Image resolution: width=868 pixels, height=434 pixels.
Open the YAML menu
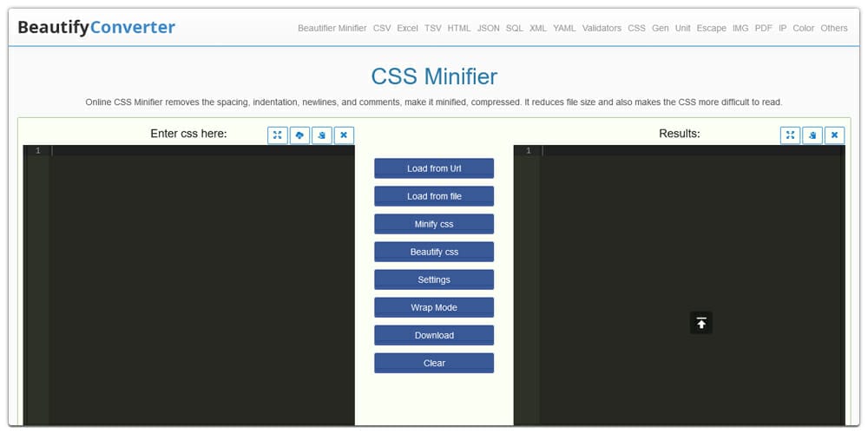[x=565, y=29]
